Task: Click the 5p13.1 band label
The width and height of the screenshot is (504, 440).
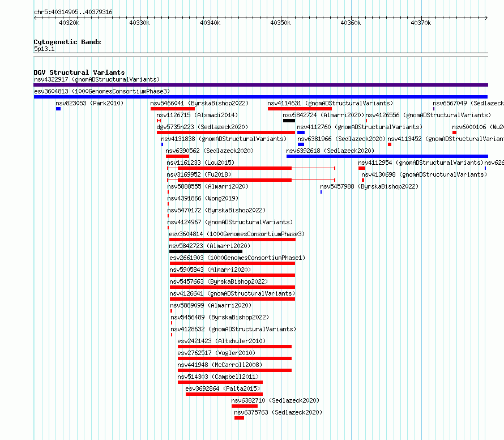Action: point(44,49)
